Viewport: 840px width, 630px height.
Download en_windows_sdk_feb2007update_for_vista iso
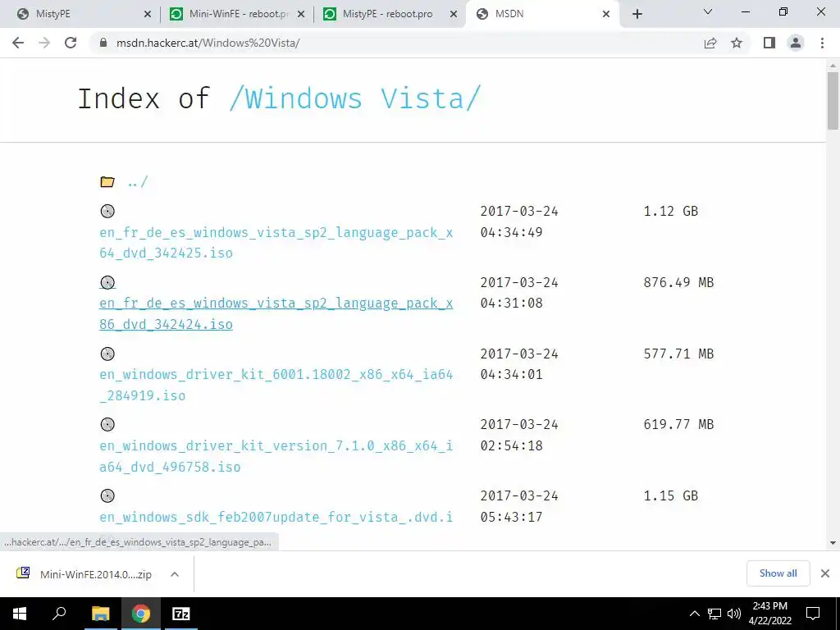click(276, 517)
